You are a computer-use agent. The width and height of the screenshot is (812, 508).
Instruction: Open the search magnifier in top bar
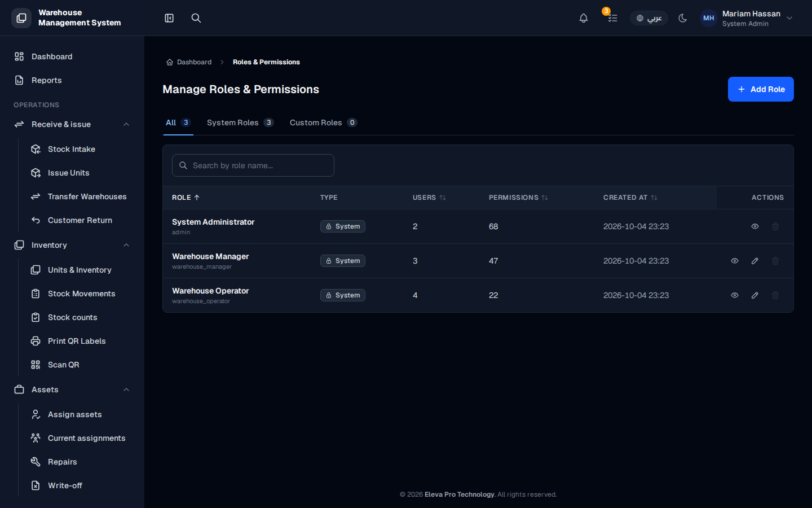click(x=196, y=18)
